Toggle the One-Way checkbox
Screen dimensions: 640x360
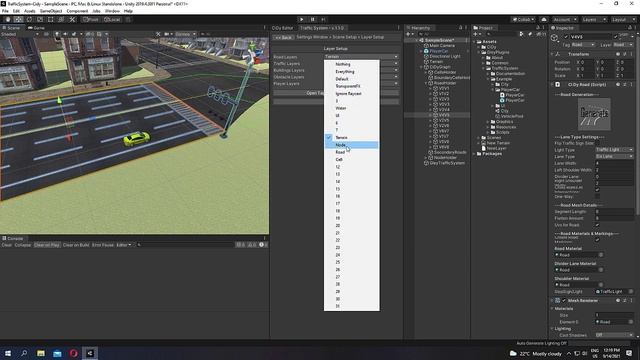pyautogui.click(x=598, y=196)
